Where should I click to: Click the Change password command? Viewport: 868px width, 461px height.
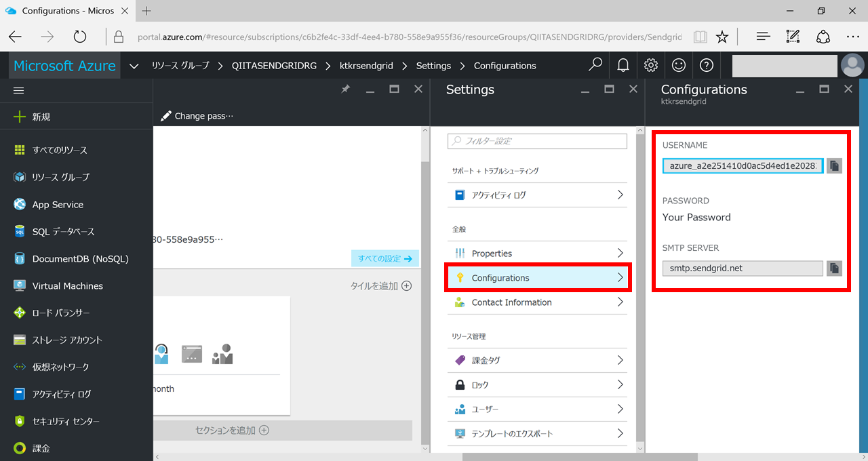click(197, 116)
